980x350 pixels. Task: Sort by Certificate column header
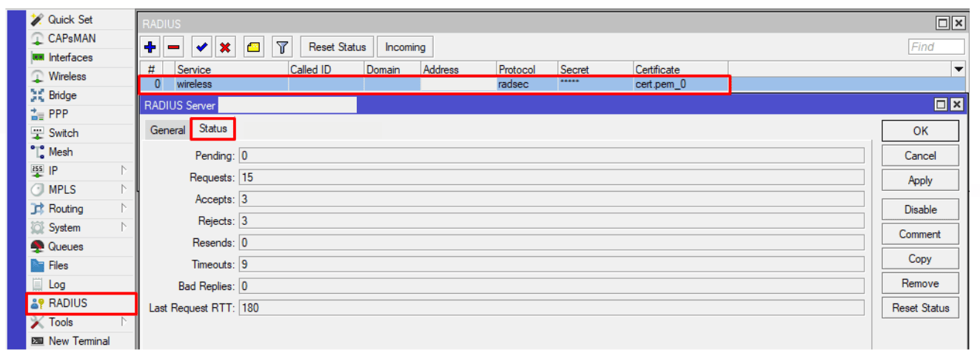click(680, 70)
